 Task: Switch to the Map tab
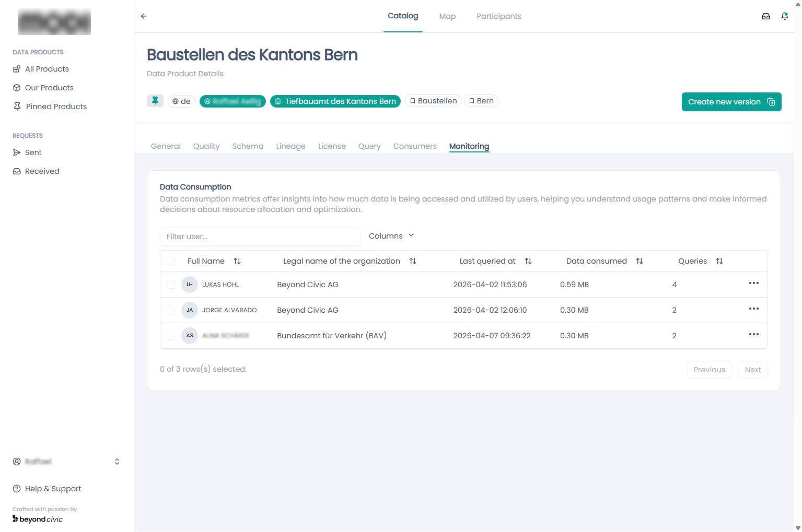pos(447,16)
